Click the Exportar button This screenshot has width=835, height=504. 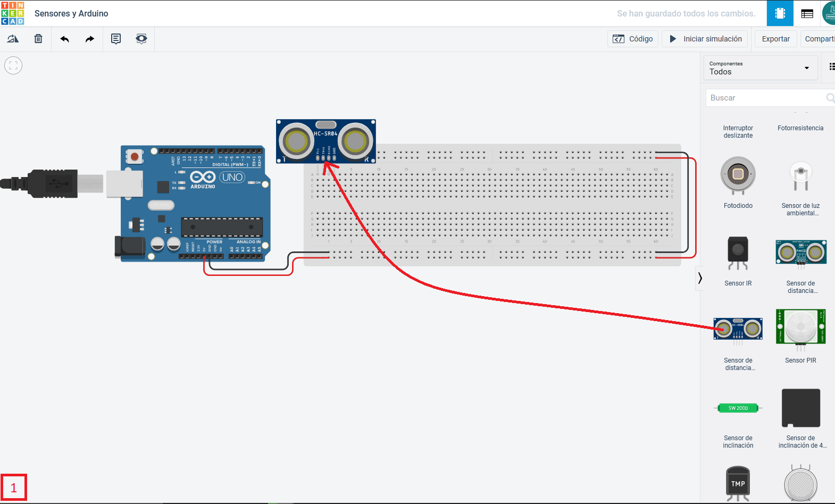[775, 39]
